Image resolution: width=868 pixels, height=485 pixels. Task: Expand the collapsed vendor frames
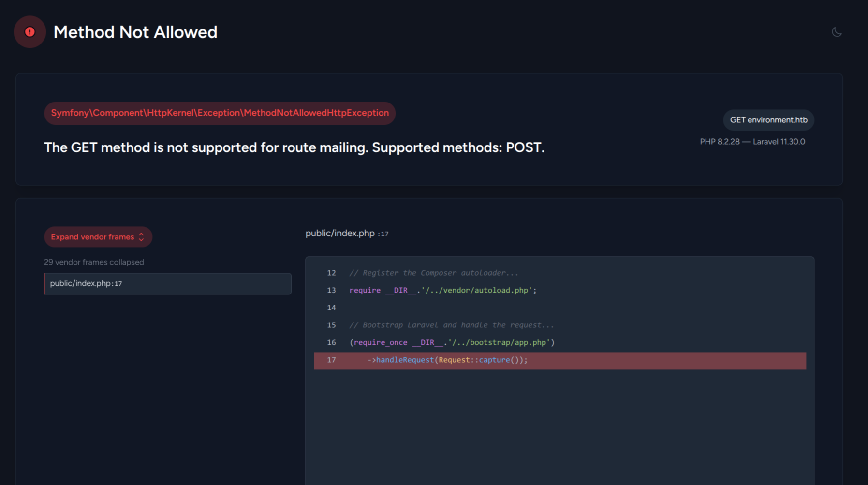pyautogui.click(x=92, y=237)
